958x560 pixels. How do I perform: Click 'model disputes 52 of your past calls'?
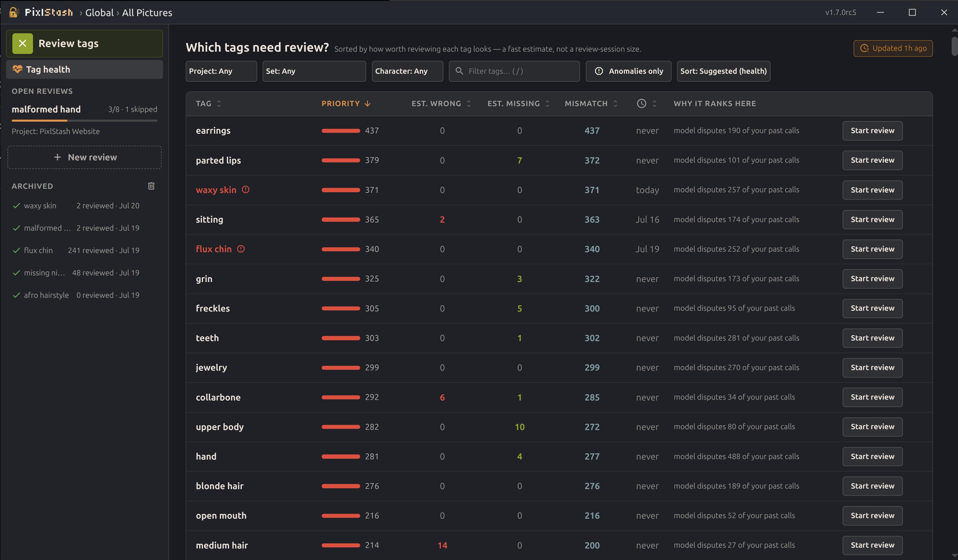tap(734, 516)
